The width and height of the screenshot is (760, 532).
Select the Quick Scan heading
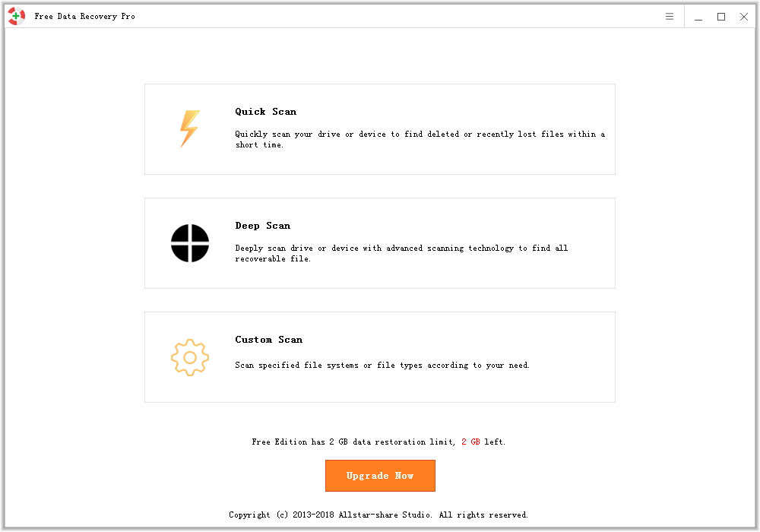[265, 112]
